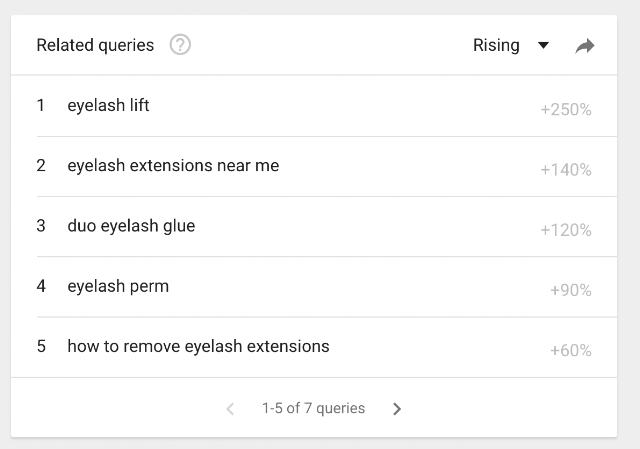Image resolution: width=640 pixels, height=449 pixels.
Task: Select the duo eyelash glue query
Action: [131, 226]
